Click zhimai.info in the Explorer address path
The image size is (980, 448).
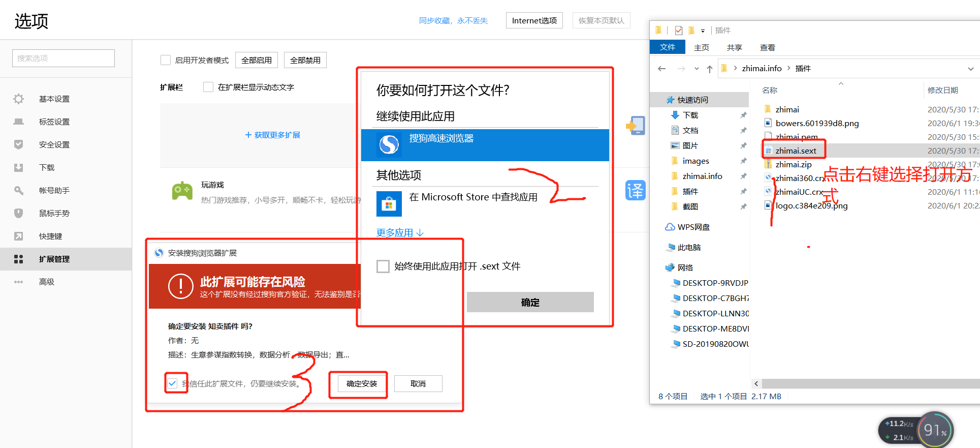click(x=762, y=68)
